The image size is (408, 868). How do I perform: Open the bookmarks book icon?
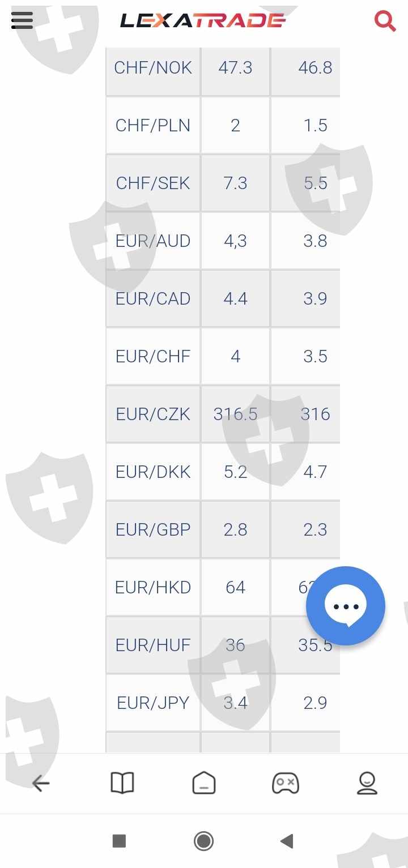pos(122,783)
